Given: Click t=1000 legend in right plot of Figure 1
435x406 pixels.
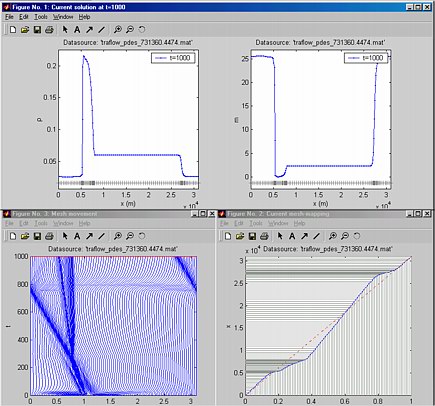Looking at the screenshot, I should (366, 58).
